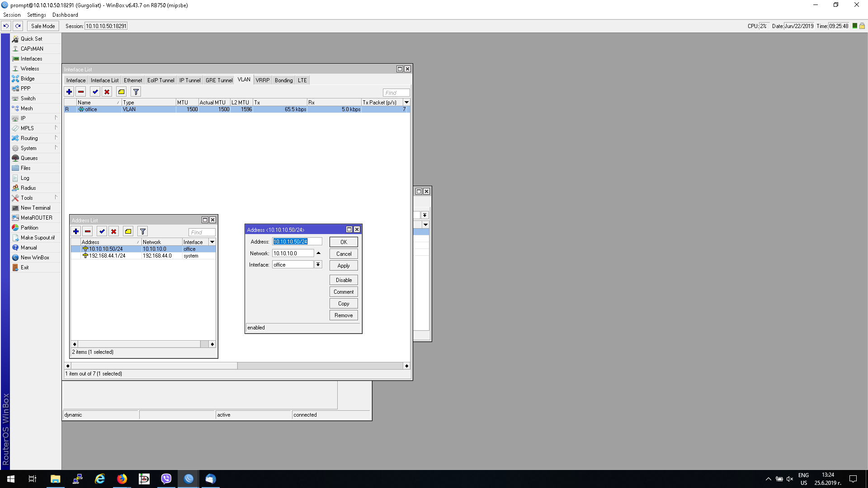Disable the address using Disable button
The height and width of the screenshot is (488, 868).
(344, 280)
